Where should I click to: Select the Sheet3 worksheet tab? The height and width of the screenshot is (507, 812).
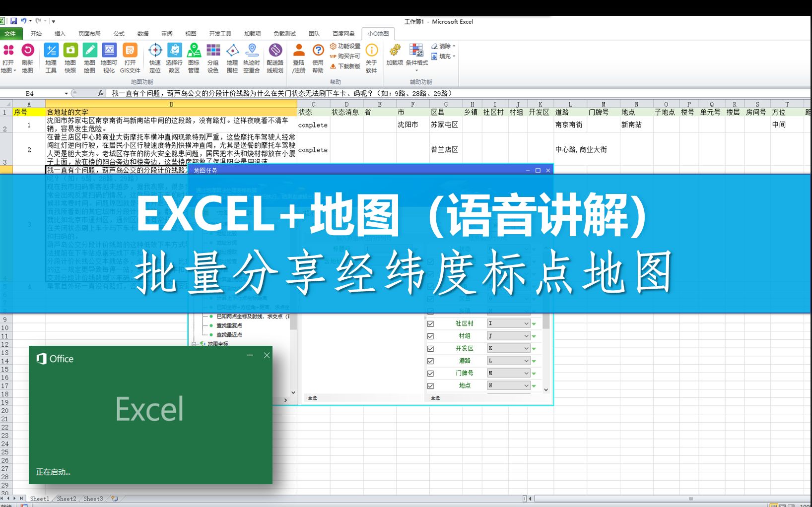point(93,499)
